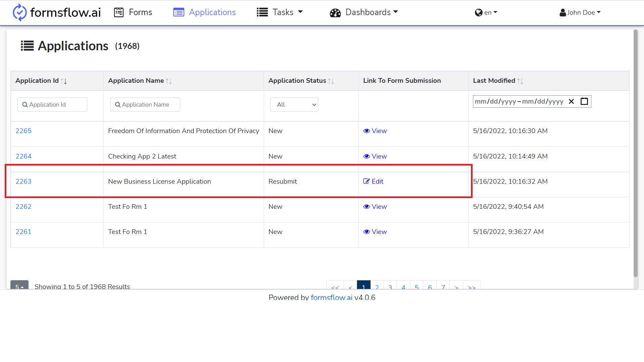Open the calendar picker icon
644x362 pixels.
(x=584, y=101)
